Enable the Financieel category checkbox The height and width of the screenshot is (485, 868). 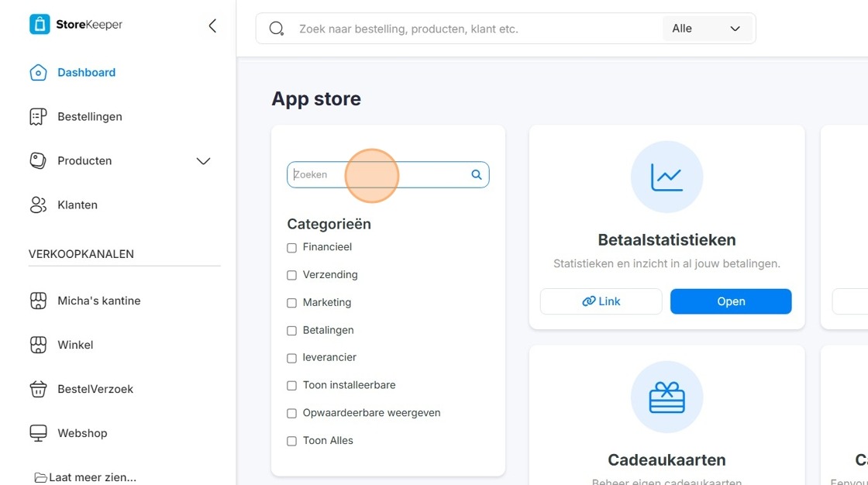pos(291,247)
